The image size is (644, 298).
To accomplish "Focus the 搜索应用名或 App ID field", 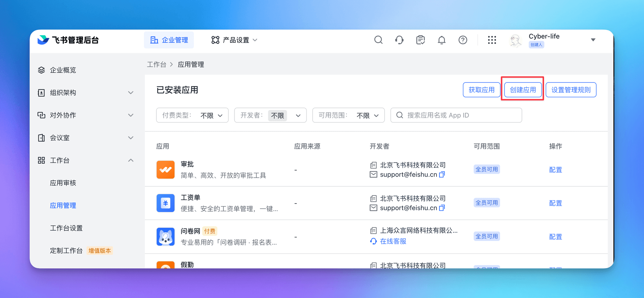I will (456, 115).
